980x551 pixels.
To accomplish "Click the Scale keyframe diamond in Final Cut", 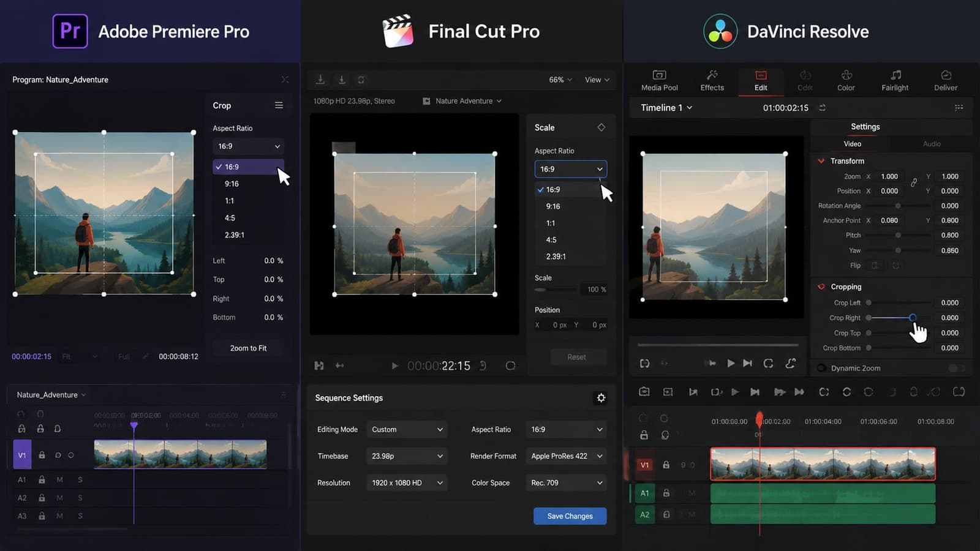I will tap(601, 127).
